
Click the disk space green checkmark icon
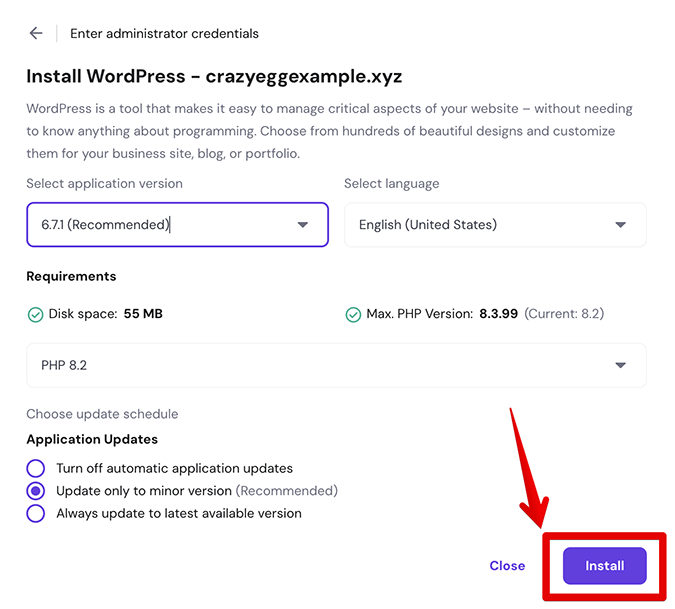(x=35, y=315)
